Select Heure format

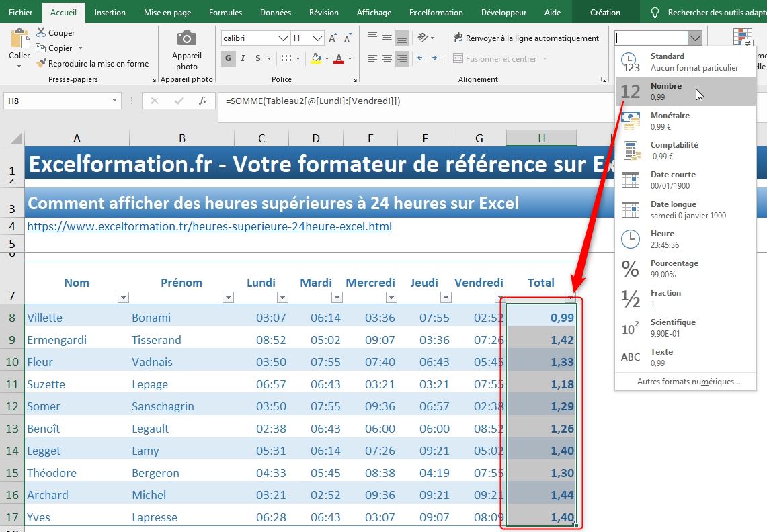[x=685, y=239]
